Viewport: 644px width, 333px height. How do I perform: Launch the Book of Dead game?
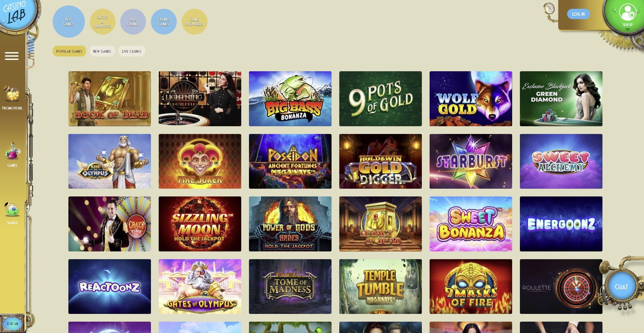(x=110, y=99)
